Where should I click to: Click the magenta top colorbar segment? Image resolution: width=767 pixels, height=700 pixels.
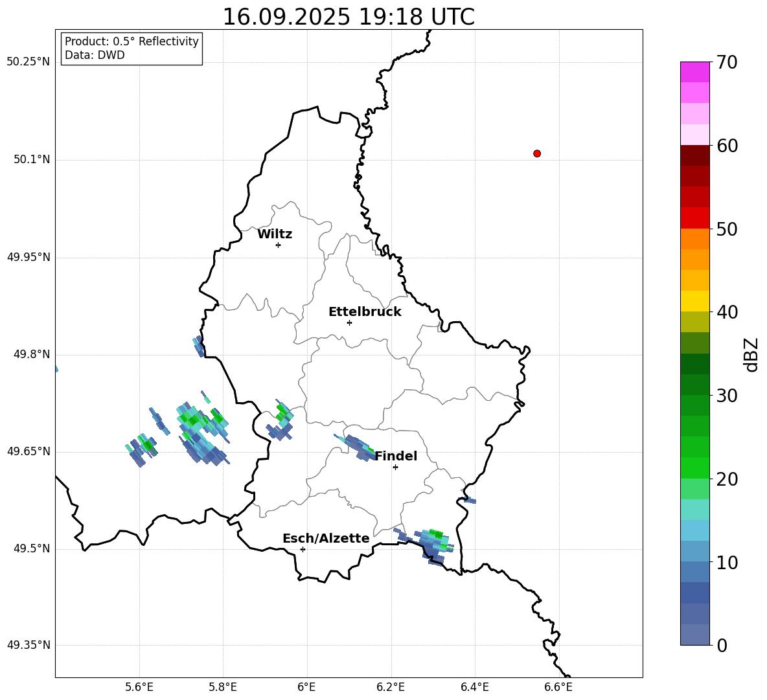click(x=694, y=72)
